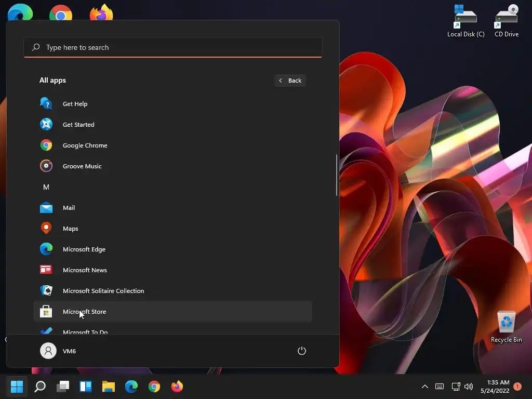Open the Mail app icon
The image size is (532, 399).
[46, 208]
